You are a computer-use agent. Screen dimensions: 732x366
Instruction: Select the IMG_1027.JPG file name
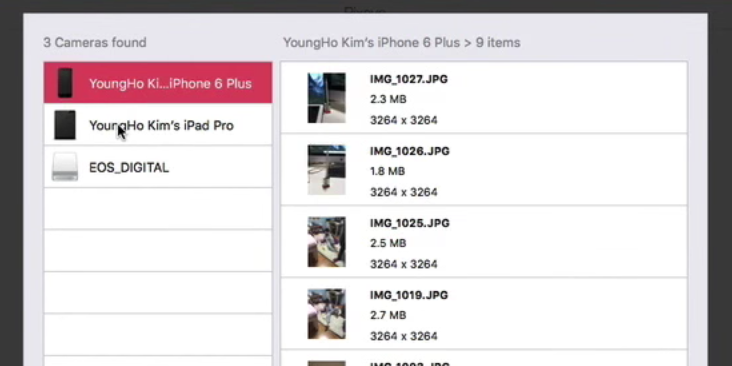coord(409,79)
